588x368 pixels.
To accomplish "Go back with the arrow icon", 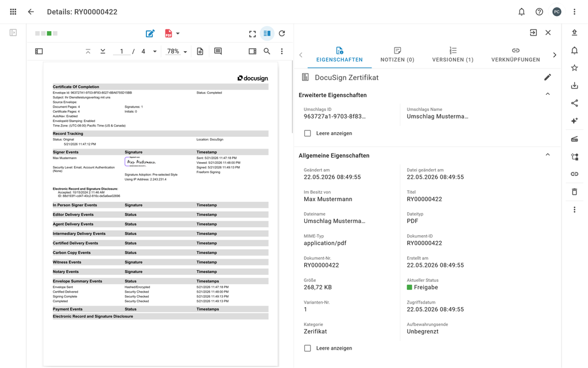I will click(31, 11).
